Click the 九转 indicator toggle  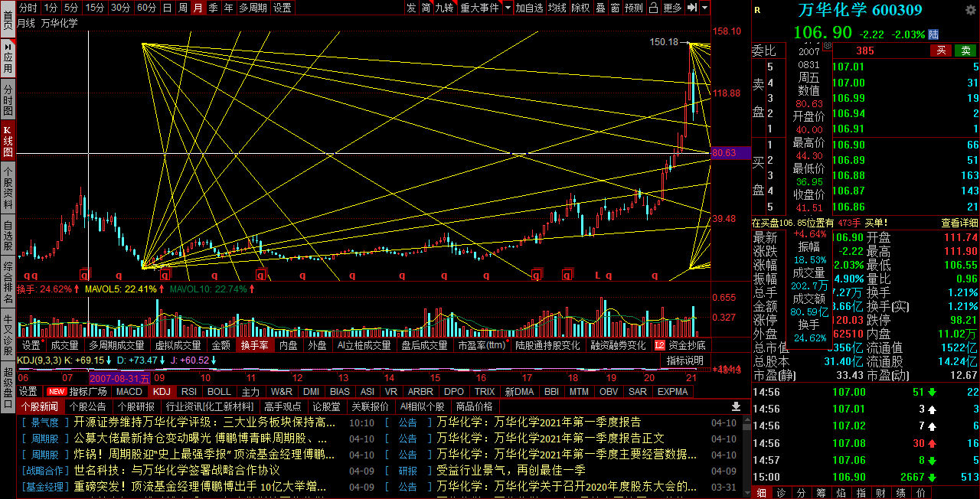coord(444,8)
